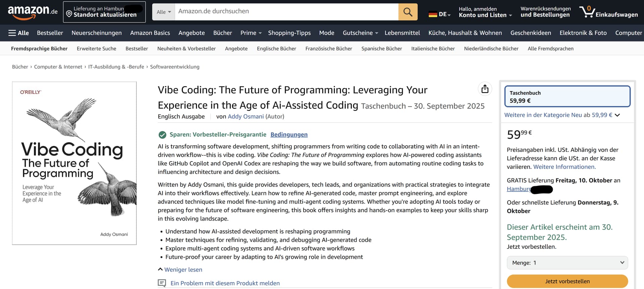Open the Bestseller nav item
The width and height of the screenshot is (644, 289).
tap(50, 33)
